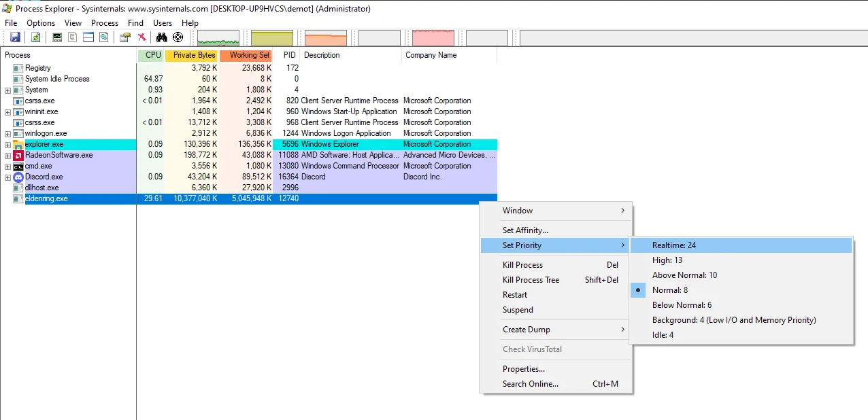The height and width of the screenshot is (420, 868).
Task: Click the binoculars Find Handle icon
Action: 162,37
